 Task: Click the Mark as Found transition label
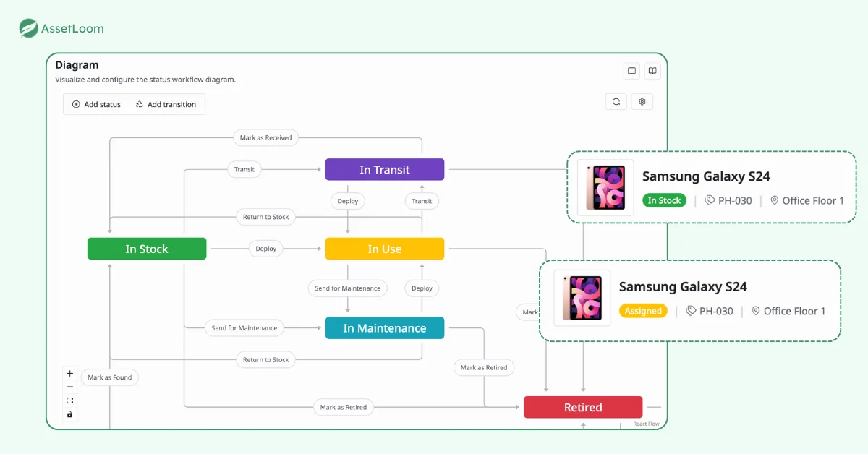click(x=109, y=377)
